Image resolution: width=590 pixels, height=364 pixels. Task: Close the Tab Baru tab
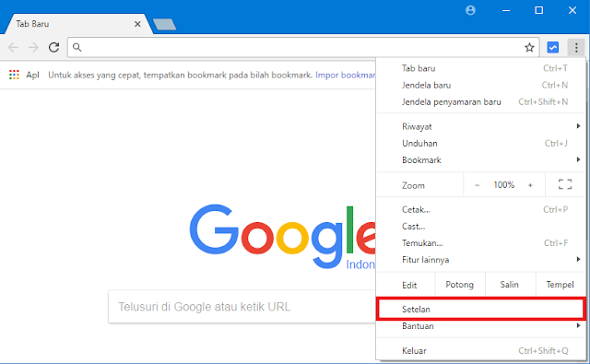coord(137,24)
